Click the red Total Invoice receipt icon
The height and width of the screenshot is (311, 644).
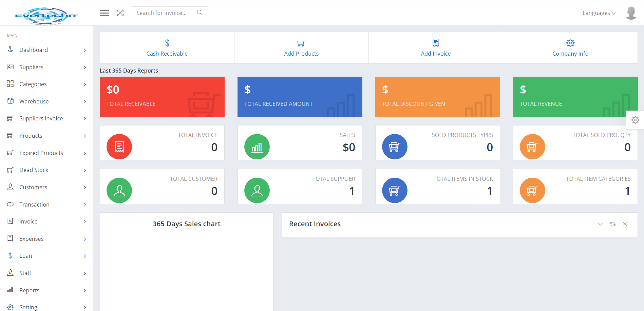[119, 147]
